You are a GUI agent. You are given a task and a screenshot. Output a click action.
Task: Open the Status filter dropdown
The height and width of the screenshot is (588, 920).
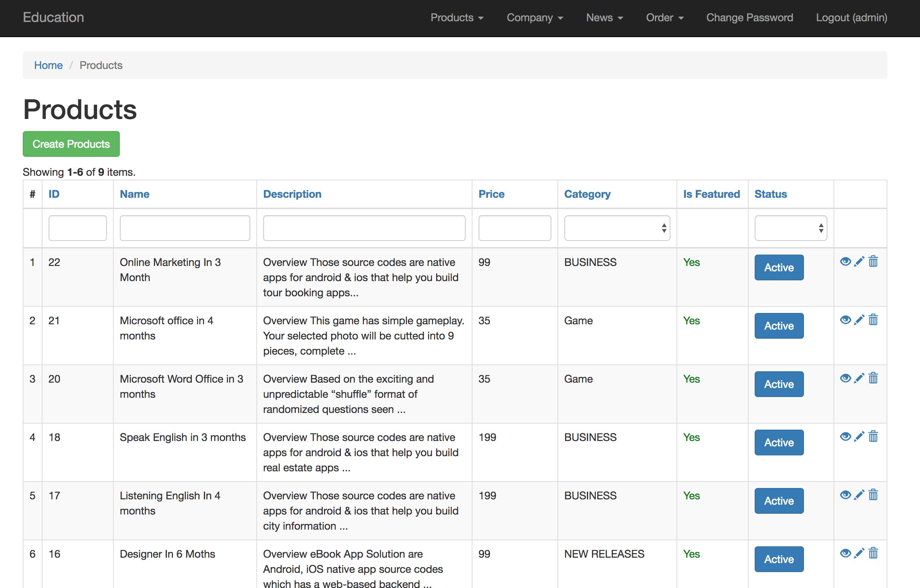pyautogui.click(x=790, y=228)
